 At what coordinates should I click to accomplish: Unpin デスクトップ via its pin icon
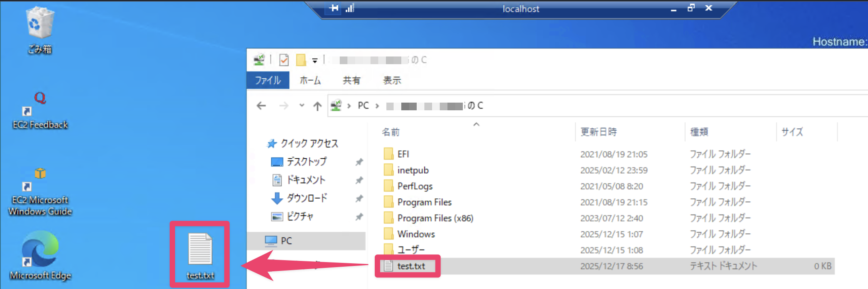coord(359,162)
